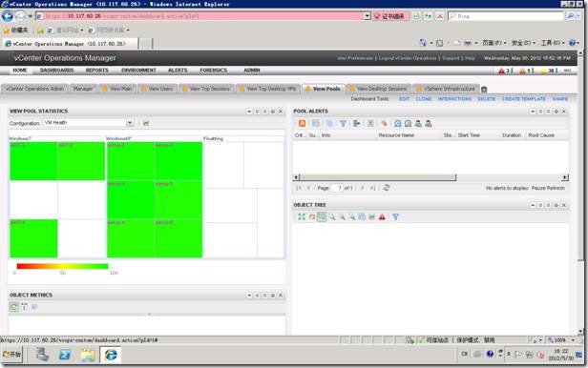Open the ADMIN menu

point(252,70)
